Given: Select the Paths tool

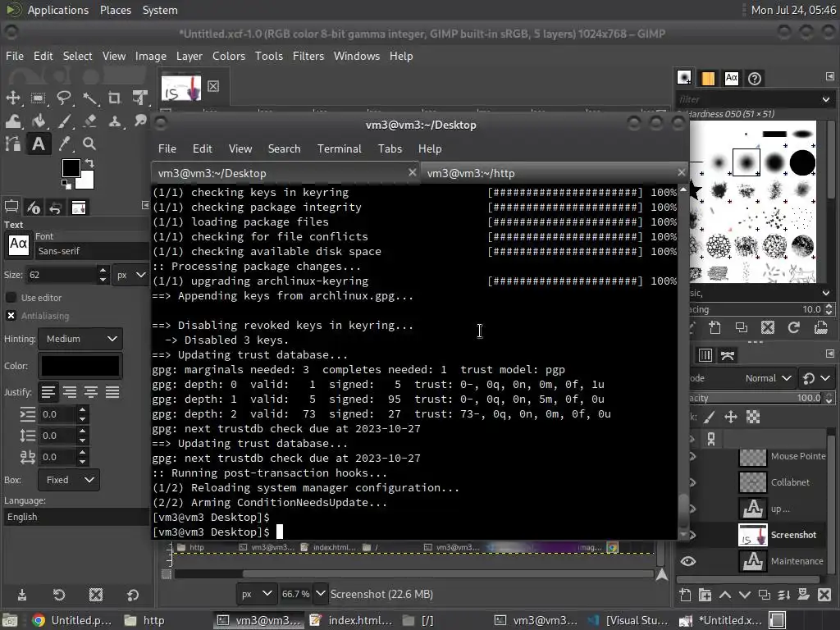Looking at the screenshot, I should (13, 144).
